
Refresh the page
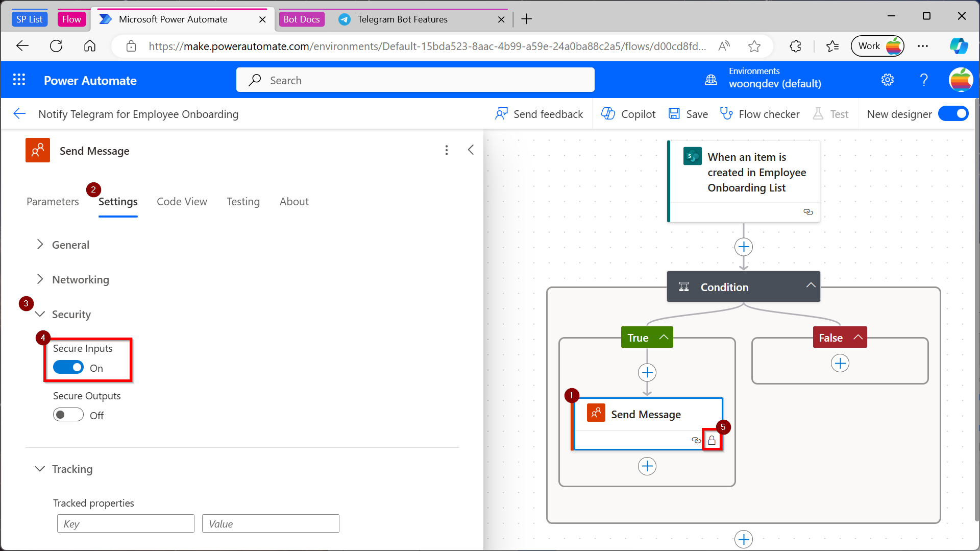pyautogui.click(x=56, y=46)
